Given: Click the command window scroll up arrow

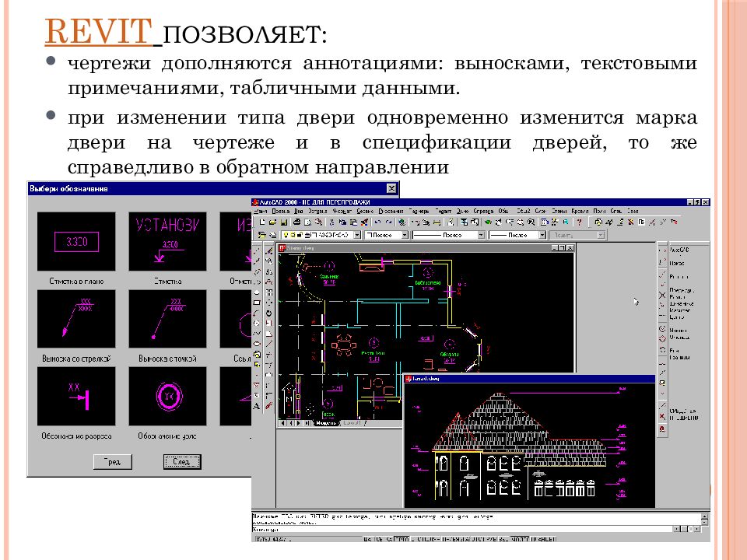Looking at the screenshot, I should [x=705, y=516].
